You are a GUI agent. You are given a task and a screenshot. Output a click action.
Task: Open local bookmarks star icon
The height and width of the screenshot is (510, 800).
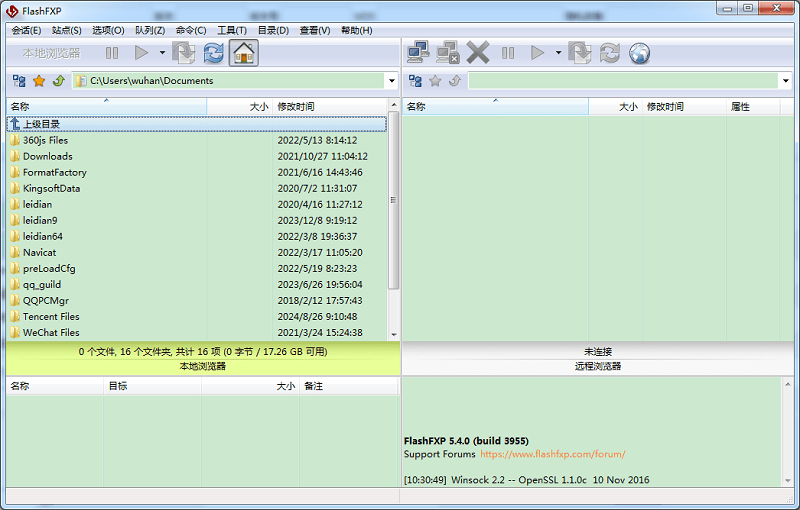pos(39,81)
